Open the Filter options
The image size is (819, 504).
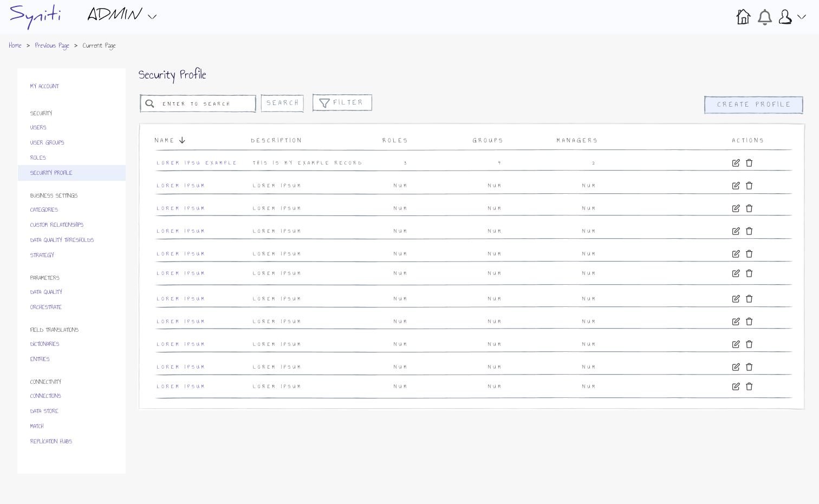point(342,103)
